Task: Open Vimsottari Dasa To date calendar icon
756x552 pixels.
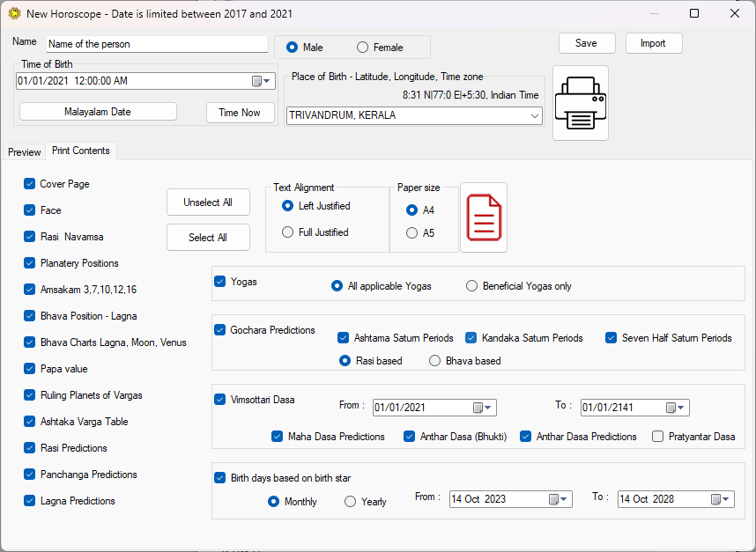Action: [x=675, y=408]
